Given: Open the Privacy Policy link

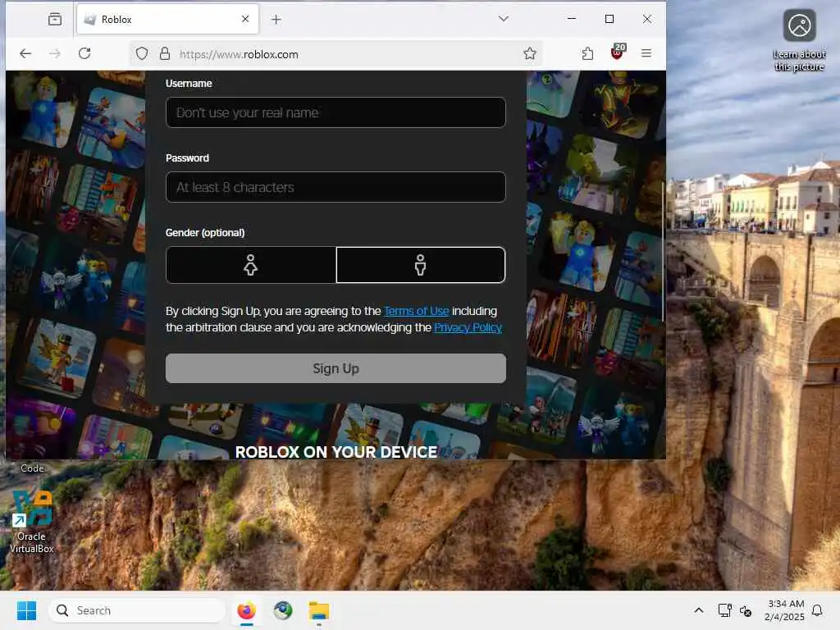Looking at the screenshot, I should click(468, 327).
